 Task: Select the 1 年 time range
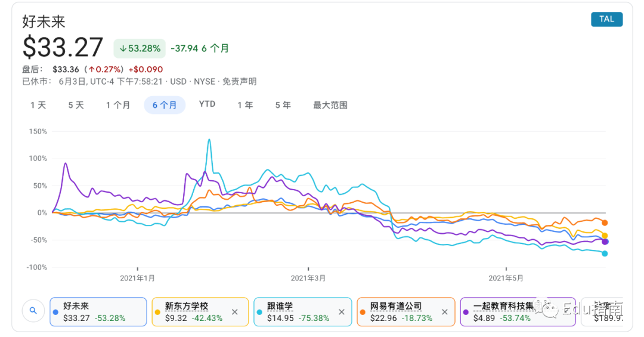point(245,105)
